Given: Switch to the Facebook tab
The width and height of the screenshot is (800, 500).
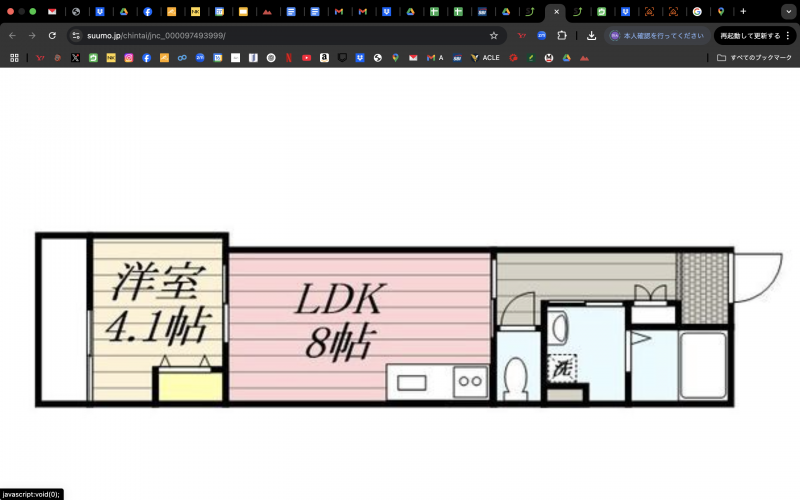Looking at the screenshot, I should point(148,11).
